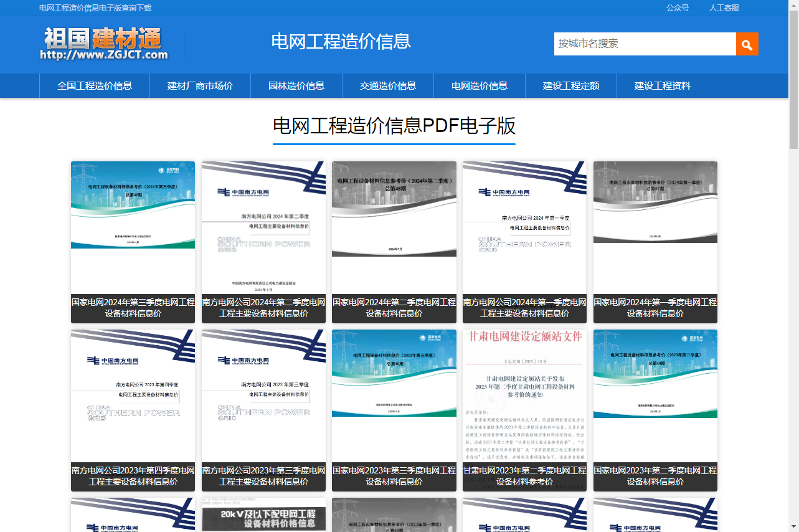Viewport: 799px width, 532px height.
Task: Click caption 南方电网公司2024年第二季度电网工程主要设备材料信息价
Action: [x=263, y=308]
